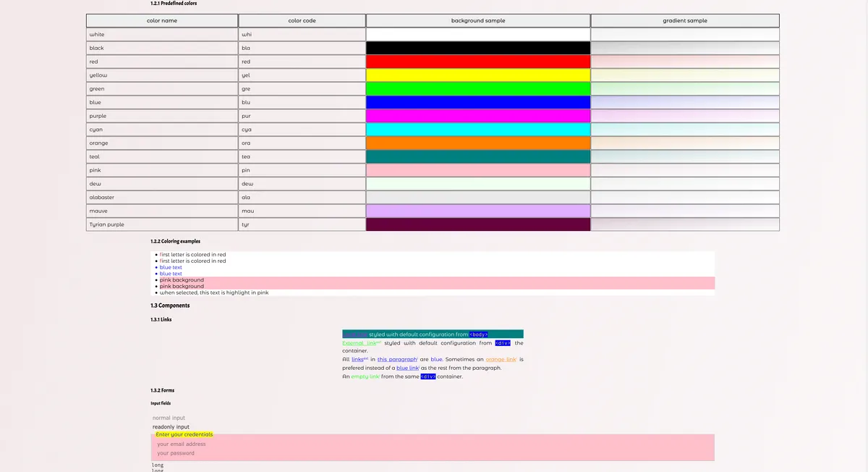Select the red background sample swatch

(477, 62)
